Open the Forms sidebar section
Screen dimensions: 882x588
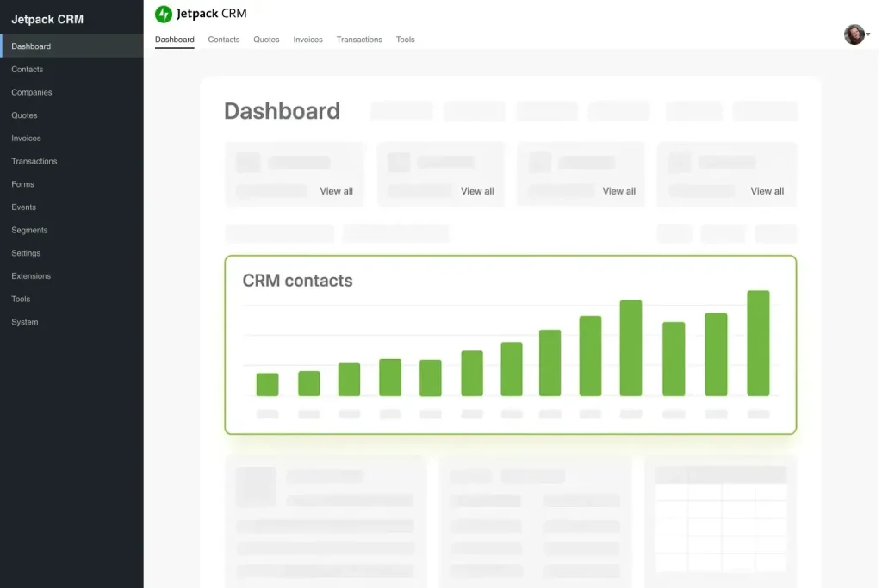tap(22, 183)
